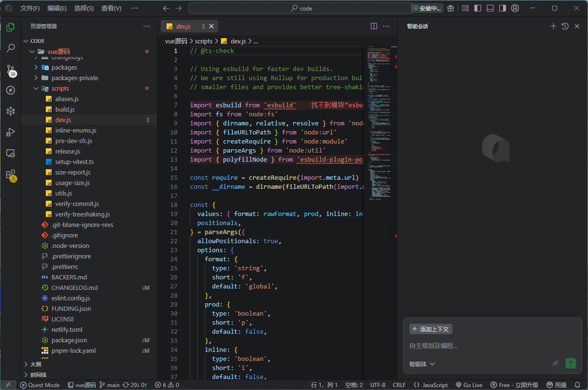This screenshot has height=390, width=588.
Task: Open the 编辑(E) menu
Action: point(57,8)
